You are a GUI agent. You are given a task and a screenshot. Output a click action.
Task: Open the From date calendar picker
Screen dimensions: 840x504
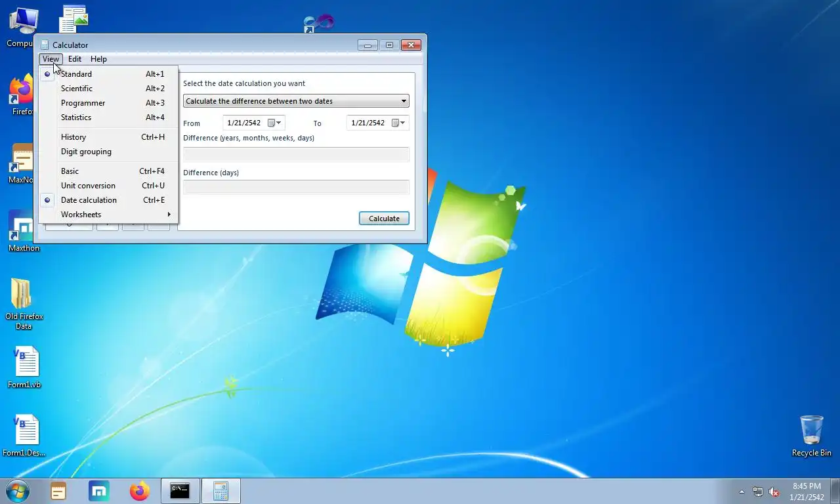pos(274,123)
